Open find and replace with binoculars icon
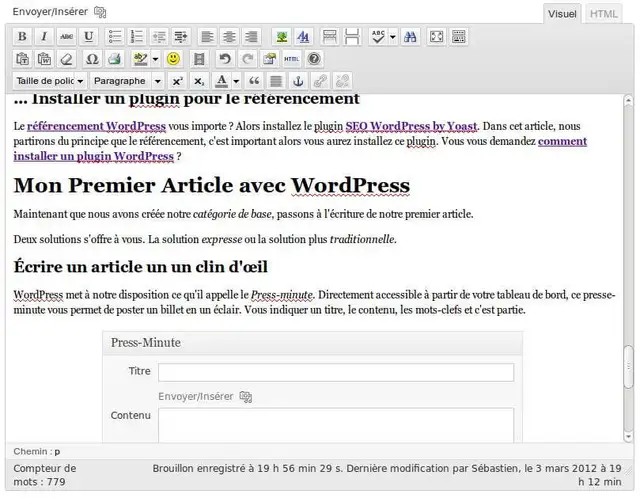The image size is (640, 498). tap(410, 37)
